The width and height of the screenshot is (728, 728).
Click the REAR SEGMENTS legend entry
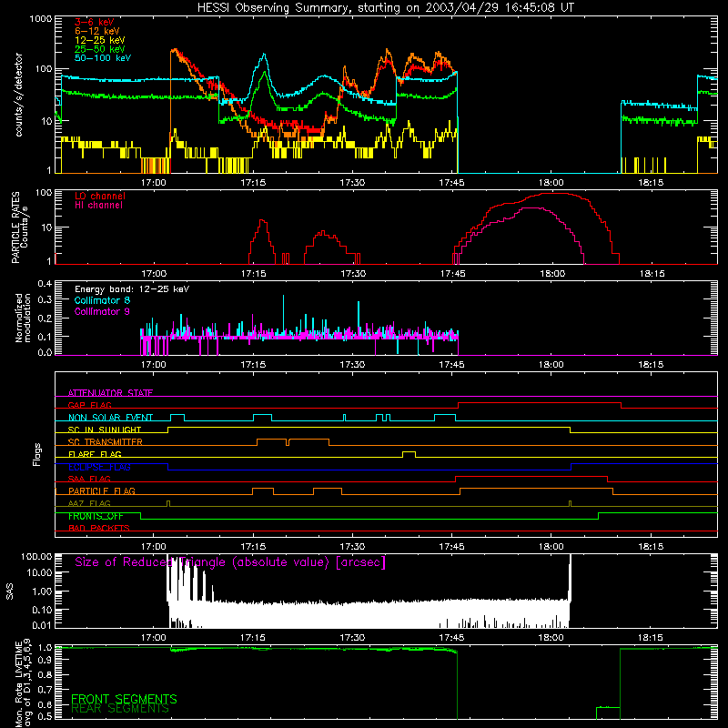120,709
